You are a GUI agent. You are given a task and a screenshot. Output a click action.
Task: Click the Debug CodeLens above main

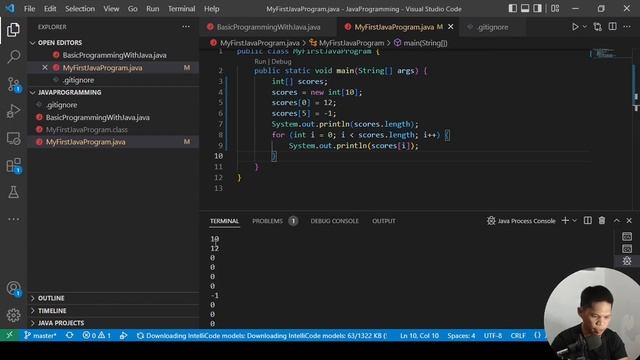[x=281, y=61]
